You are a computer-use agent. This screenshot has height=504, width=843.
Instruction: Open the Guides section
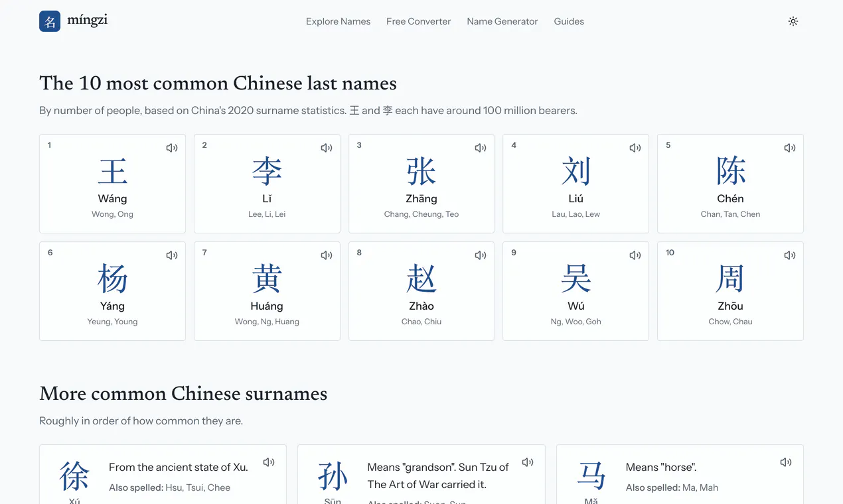[569, 21]
